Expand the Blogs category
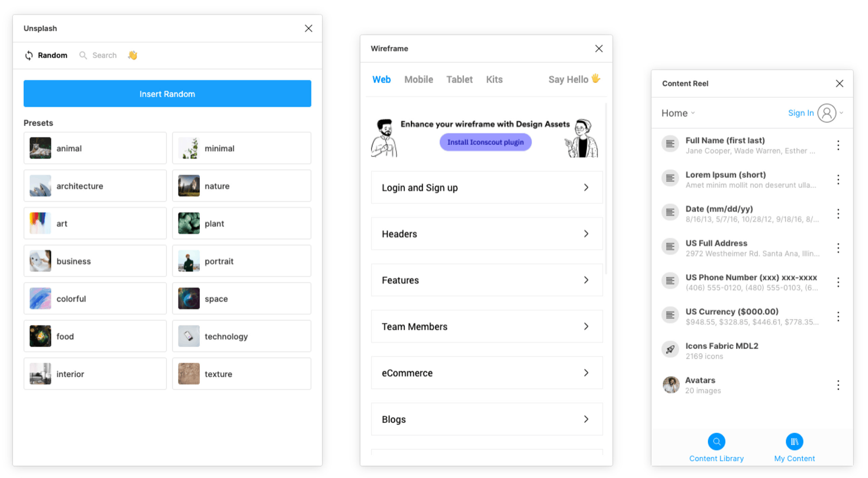 coord(487,419)
